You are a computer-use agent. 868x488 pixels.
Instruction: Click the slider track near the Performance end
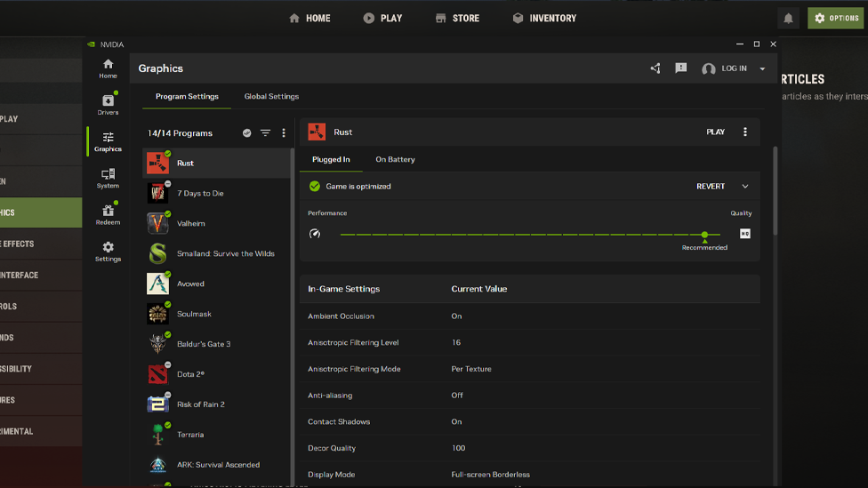tap(348, 235)
